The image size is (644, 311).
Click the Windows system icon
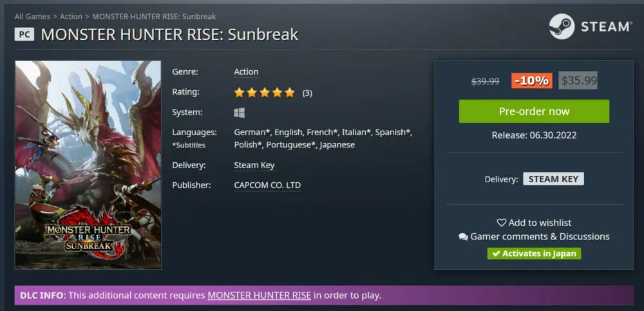[x=239, y=113]
